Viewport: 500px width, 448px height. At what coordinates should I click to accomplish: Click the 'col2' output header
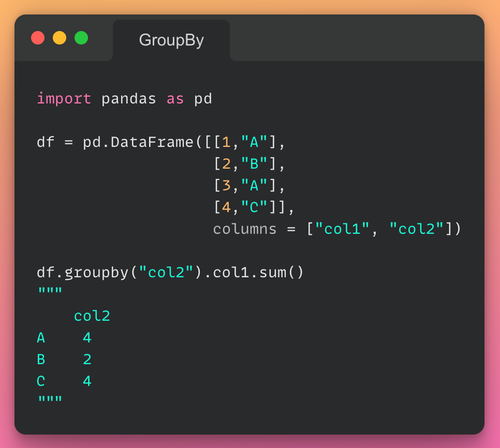tap(92, 316)
